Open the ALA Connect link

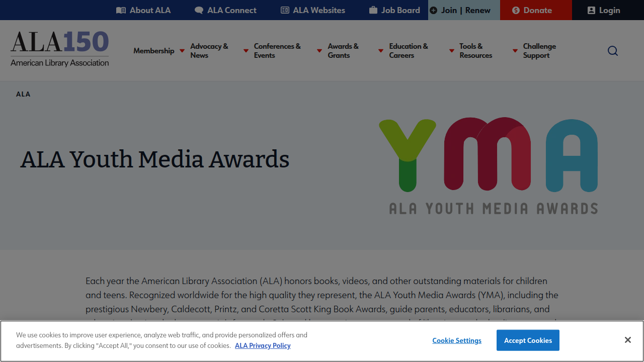point(225,10)
